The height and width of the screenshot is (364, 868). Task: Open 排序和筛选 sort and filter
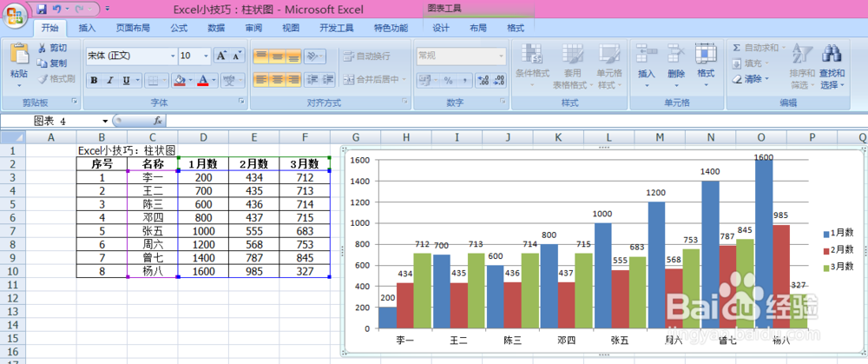click(801, 66)
